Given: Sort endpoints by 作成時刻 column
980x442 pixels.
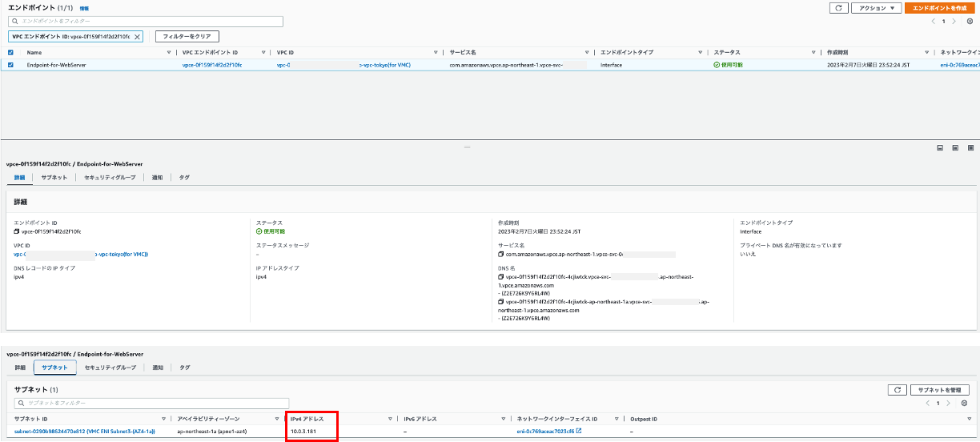Looking at the screenshot, I should point(926,52).
